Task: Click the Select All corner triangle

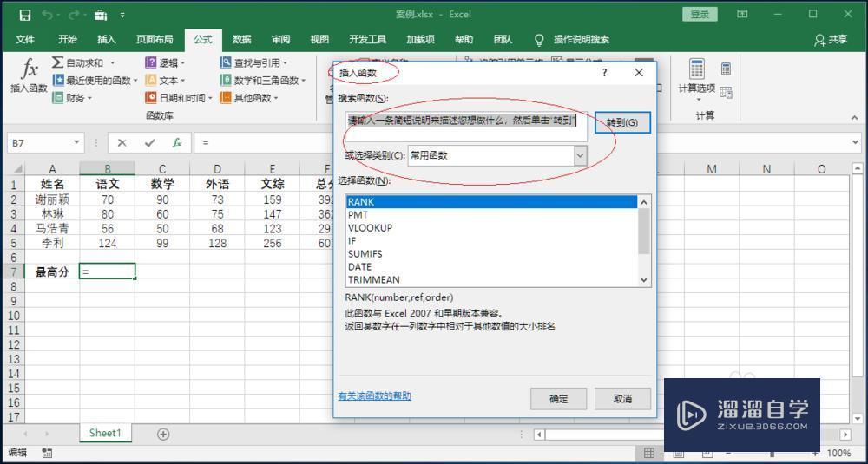Action: [x=17, y=168]
